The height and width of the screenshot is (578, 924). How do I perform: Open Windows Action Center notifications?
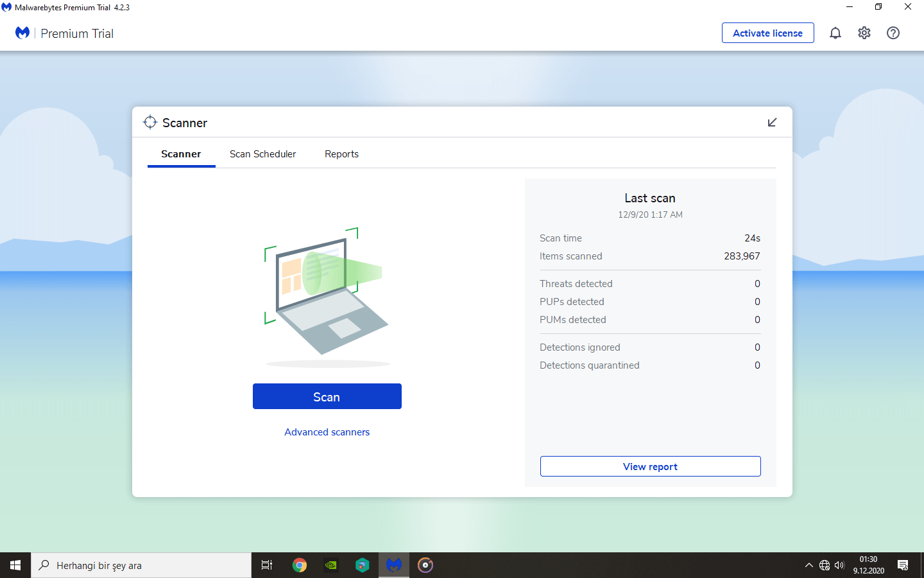[x=903, y=565]
